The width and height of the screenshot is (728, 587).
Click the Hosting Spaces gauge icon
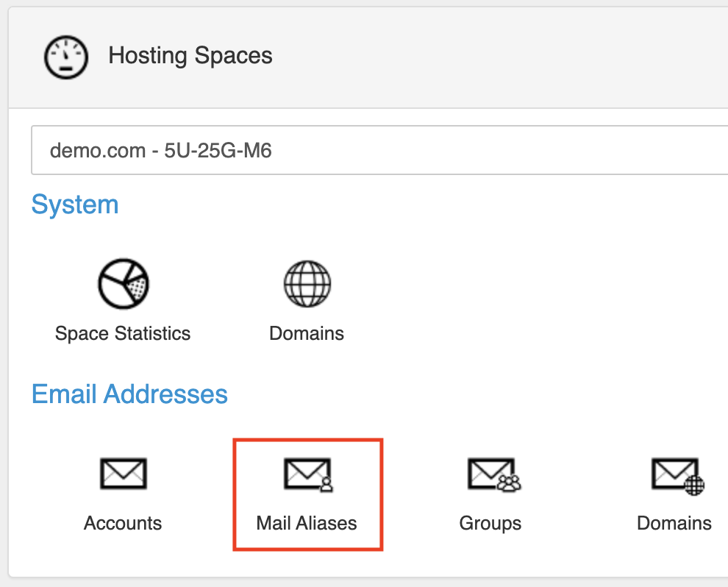(66, 57)
